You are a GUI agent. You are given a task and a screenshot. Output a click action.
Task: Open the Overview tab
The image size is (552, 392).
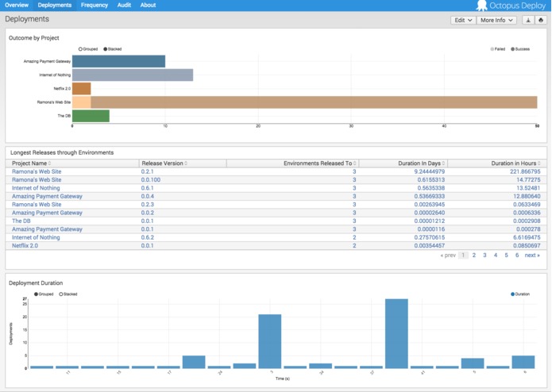17,6
